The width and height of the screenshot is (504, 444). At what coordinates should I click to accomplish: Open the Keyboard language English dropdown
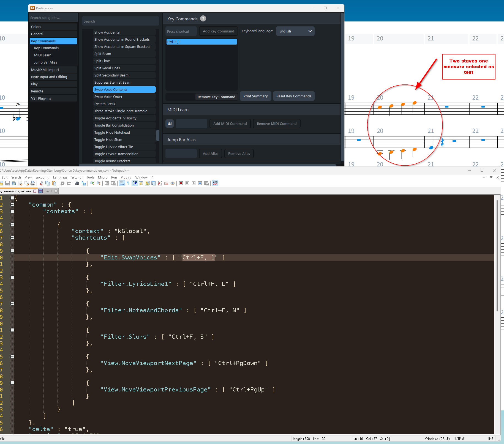click(295, 31)
